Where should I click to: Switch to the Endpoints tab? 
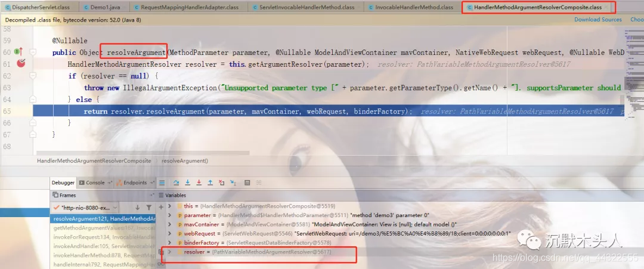(x=135, y=183)
